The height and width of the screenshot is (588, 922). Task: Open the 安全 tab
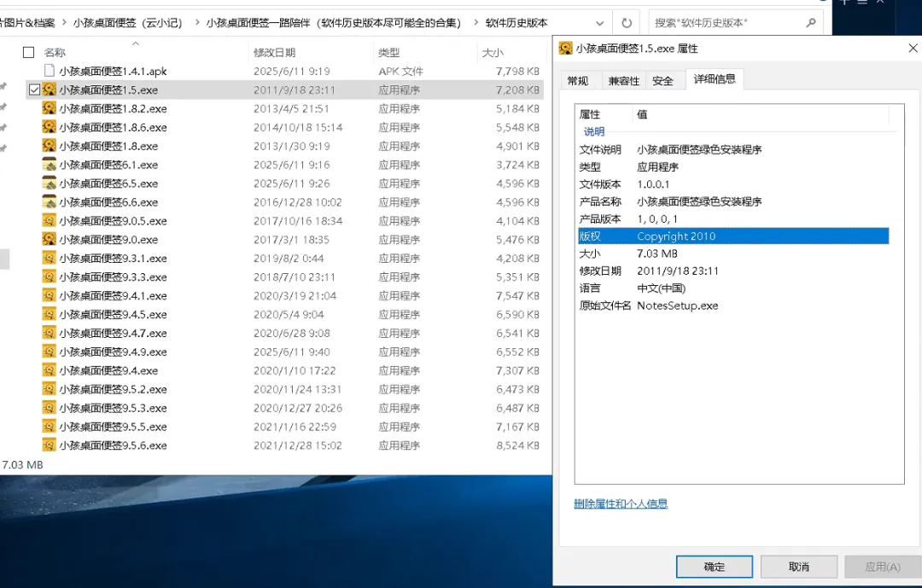click(662, 81)
